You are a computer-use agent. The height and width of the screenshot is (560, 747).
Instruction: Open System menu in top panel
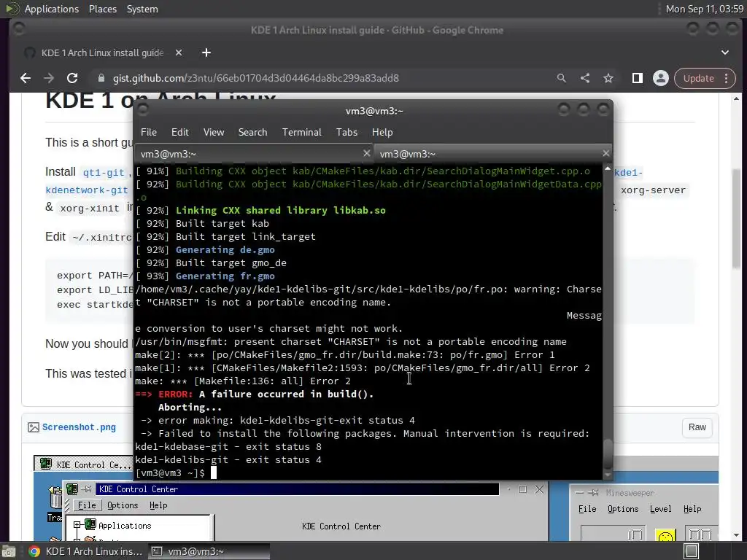coord(142,9)
